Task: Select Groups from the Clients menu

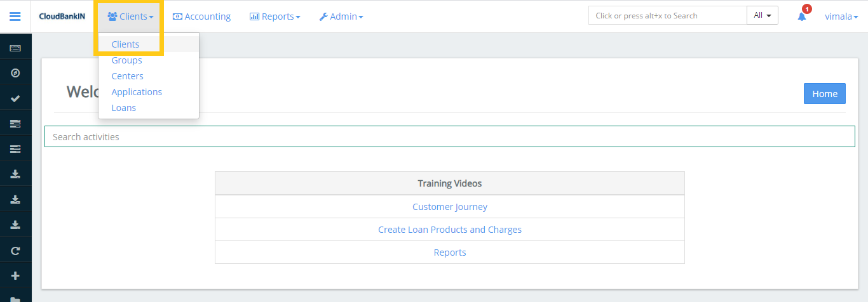Action: click(126, 60)
